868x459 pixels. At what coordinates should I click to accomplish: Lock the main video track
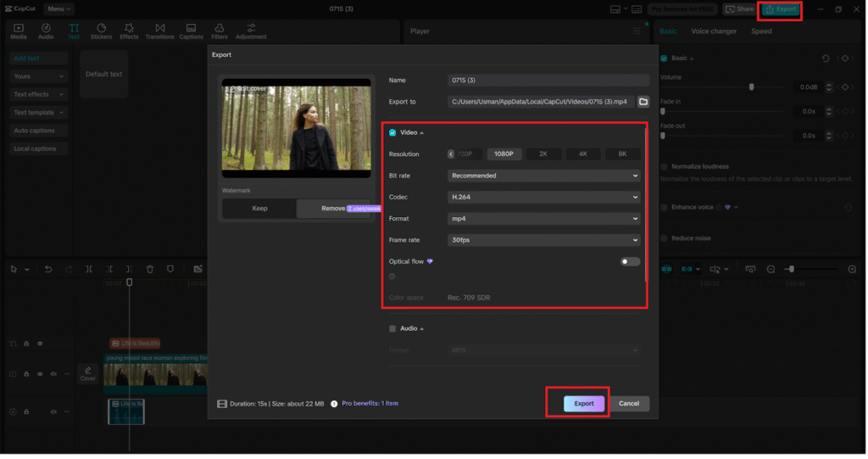26,374
